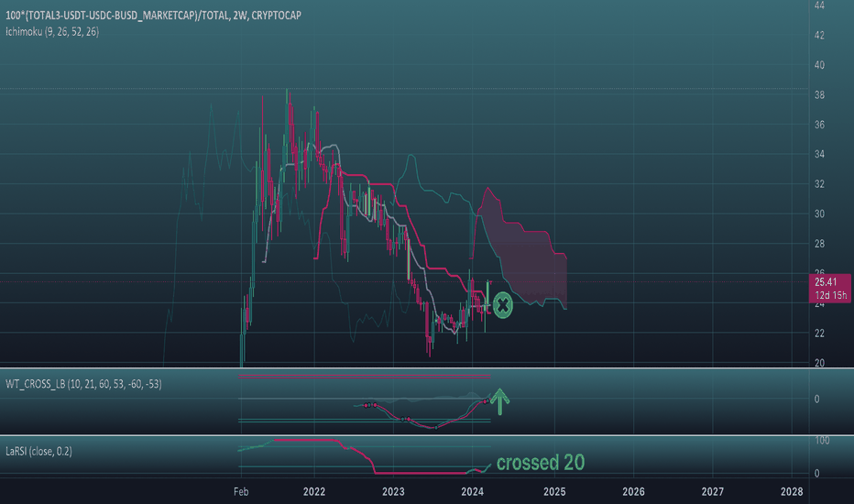The width and height of the screenshot is (854, 504).
Task: Click the 0 level on the WT_CROSS scale
Action: (x=816, y=399)
